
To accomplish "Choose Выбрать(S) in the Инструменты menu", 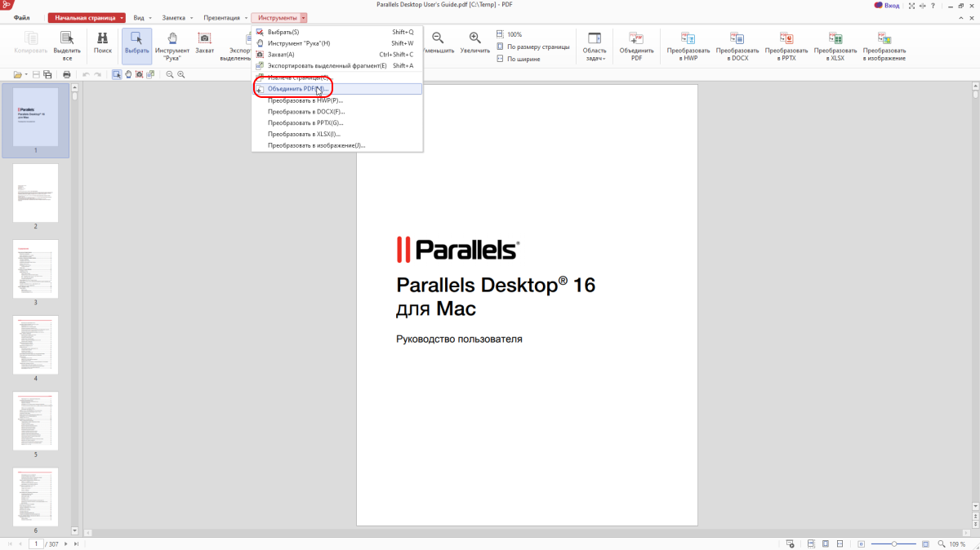I will (337, 32).
